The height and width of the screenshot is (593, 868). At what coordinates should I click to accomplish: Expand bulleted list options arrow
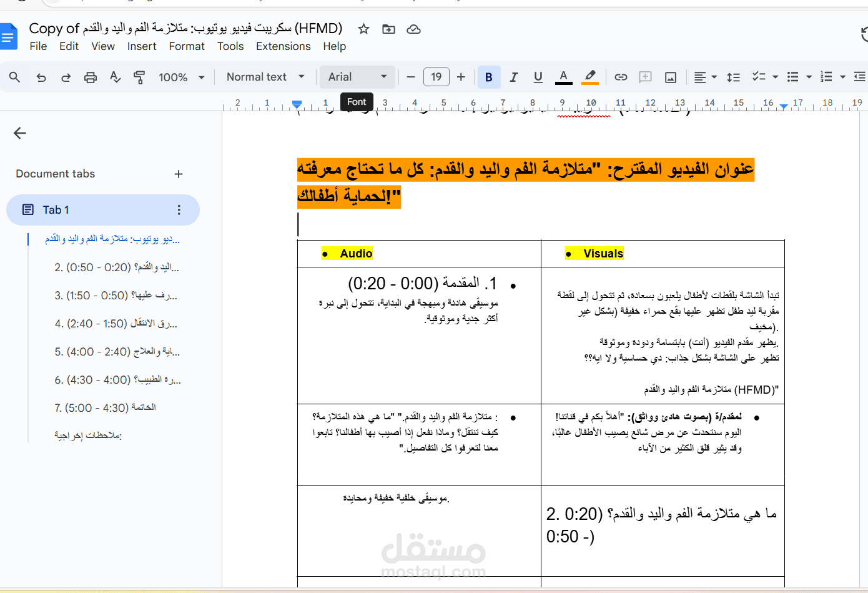pos(809,77)
